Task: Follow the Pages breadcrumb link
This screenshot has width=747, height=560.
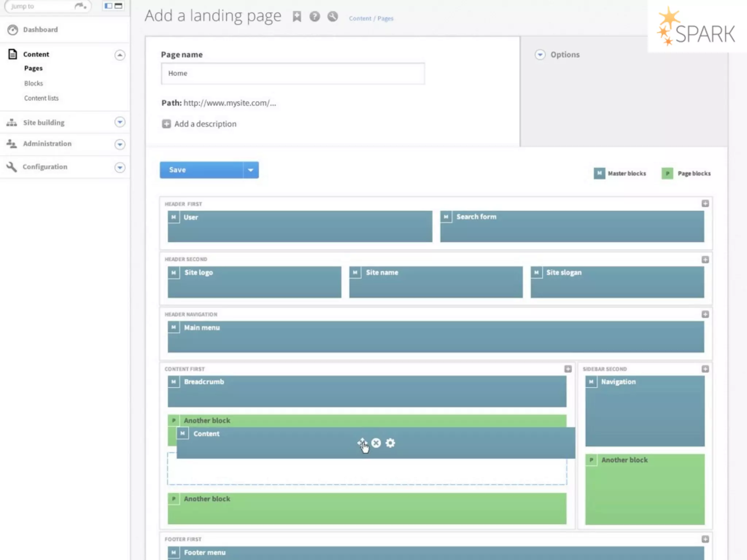Action: (385, 18)
